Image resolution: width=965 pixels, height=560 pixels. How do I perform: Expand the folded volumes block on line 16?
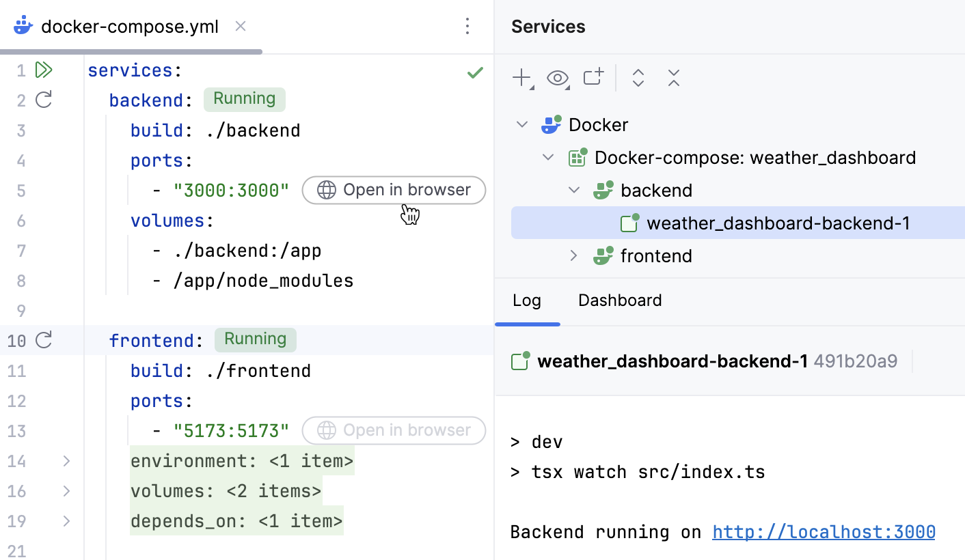point(66,491)
